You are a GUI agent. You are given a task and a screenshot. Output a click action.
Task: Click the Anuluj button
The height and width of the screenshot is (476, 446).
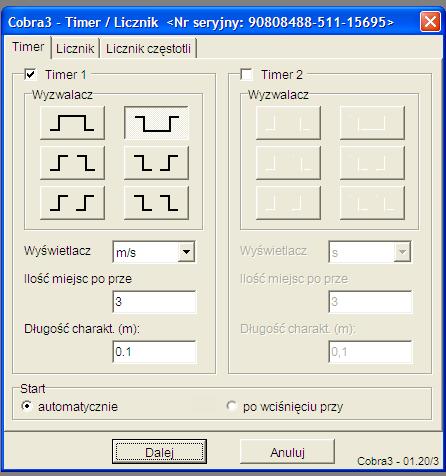[287, 452]
